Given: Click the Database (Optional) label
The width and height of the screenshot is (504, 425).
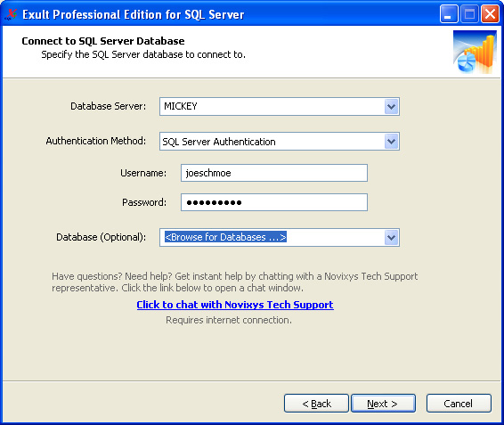Looking at the screenshot, I should point(101,237).
